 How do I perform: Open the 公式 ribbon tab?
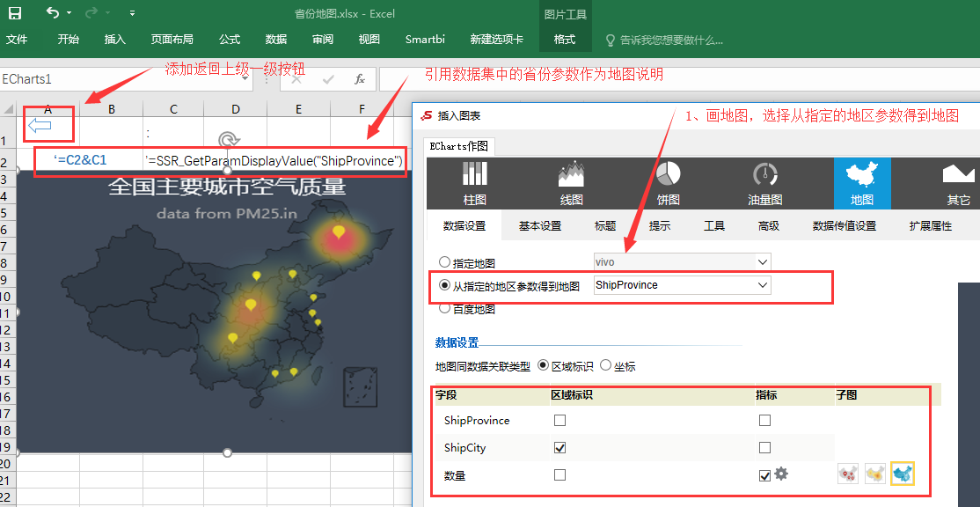(x=230, y=40)
